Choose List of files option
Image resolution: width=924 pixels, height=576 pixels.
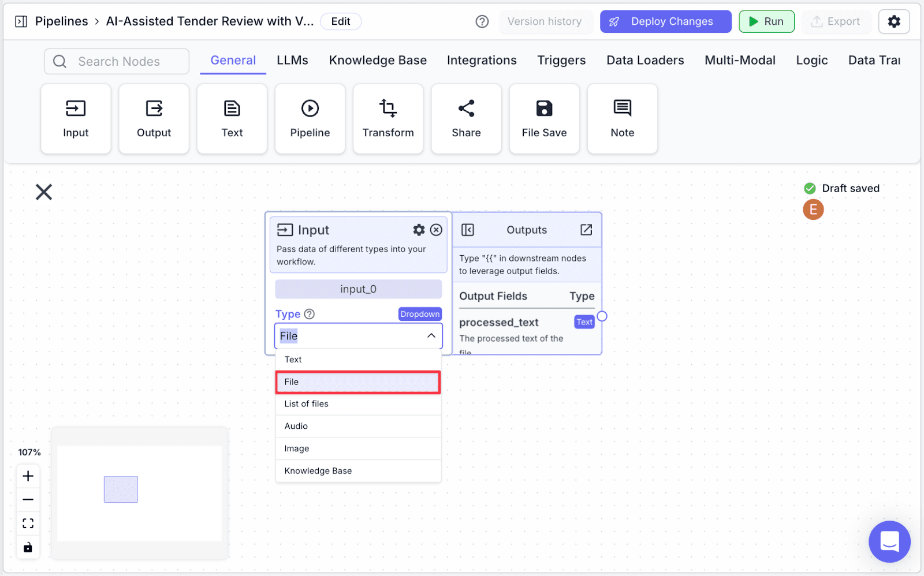pyautogui.click(x=358, y=404)
